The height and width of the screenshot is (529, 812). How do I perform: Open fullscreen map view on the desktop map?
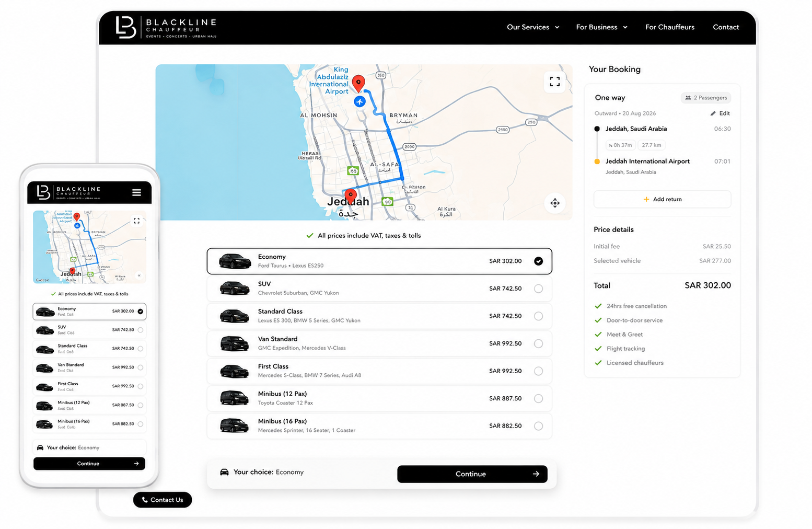point(555,82)
